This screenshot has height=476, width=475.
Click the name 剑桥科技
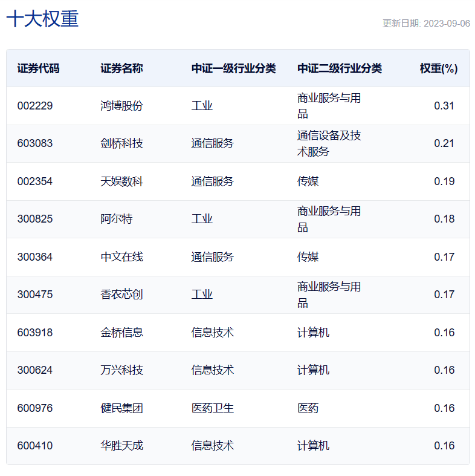[x=121, y=143]
